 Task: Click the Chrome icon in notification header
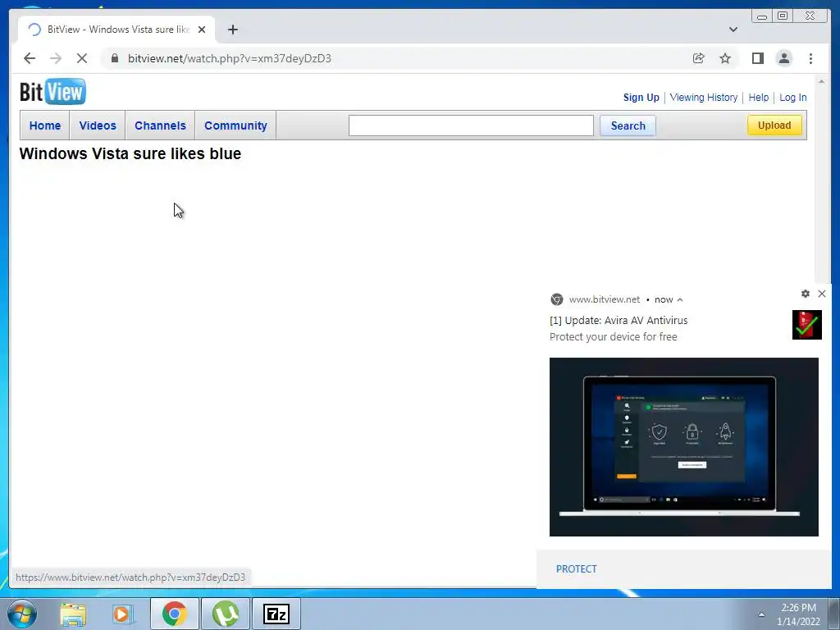click(557, 299)
